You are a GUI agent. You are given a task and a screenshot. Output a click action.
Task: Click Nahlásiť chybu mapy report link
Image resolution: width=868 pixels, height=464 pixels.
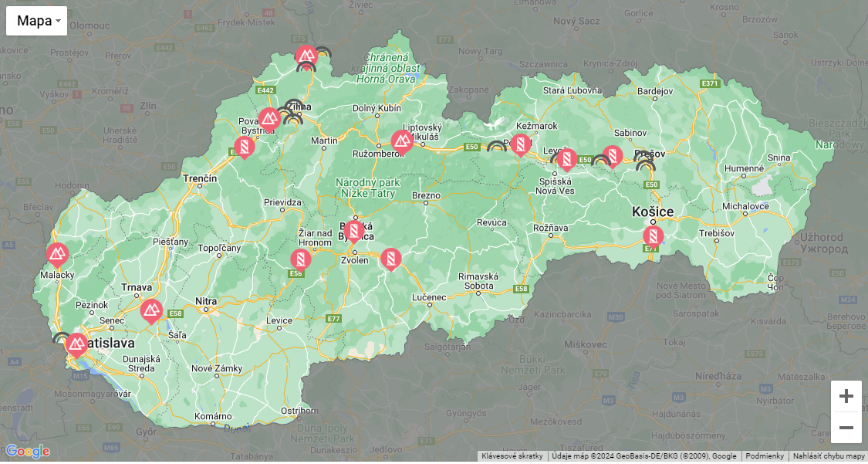pos(829,456)
